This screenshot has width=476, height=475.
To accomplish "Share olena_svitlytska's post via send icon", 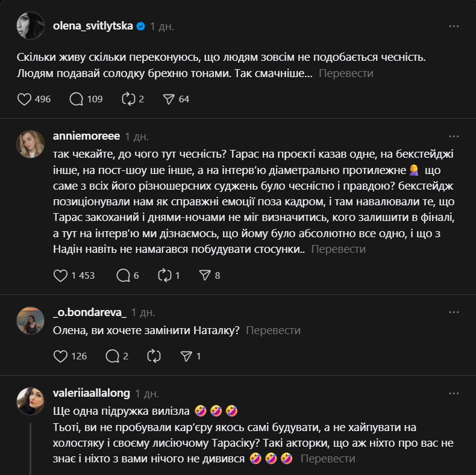I will 169,99.
